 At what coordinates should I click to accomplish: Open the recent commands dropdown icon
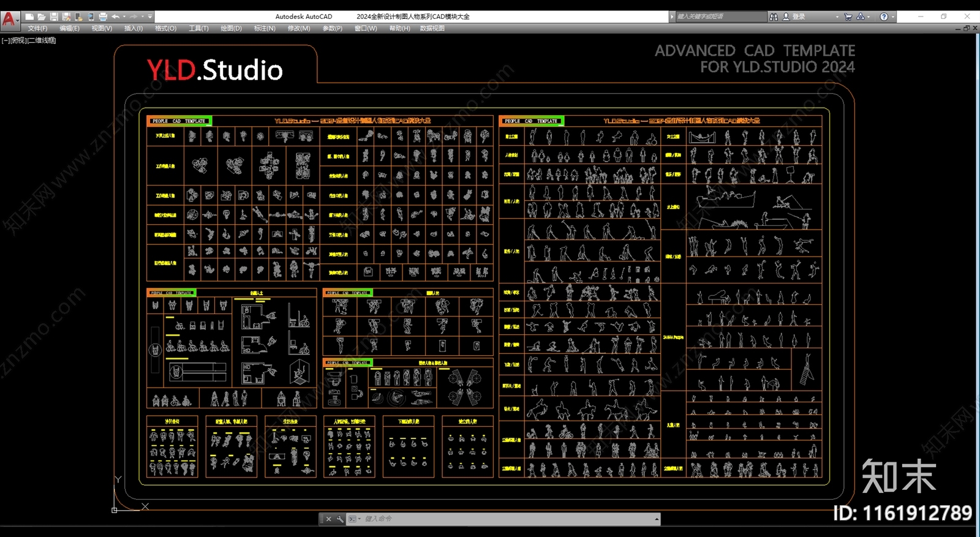355,519
